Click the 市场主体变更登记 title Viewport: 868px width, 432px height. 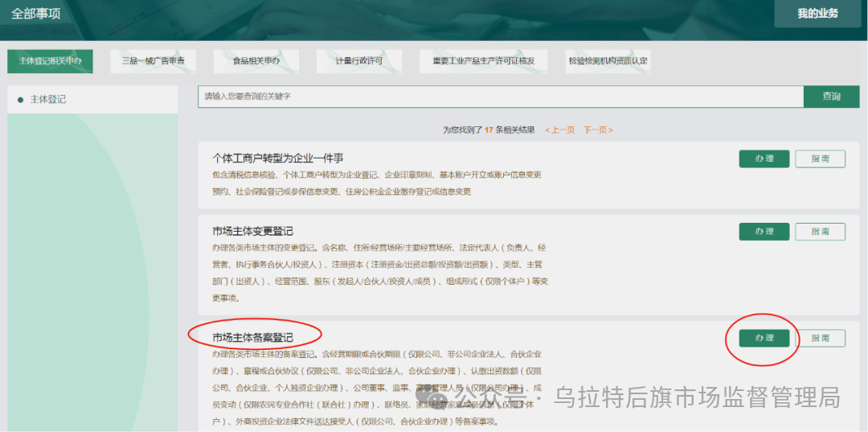point(253,232)
